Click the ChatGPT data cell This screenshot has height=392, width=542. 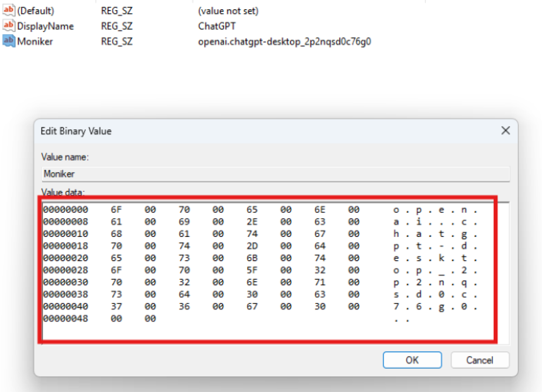point(217,26)
